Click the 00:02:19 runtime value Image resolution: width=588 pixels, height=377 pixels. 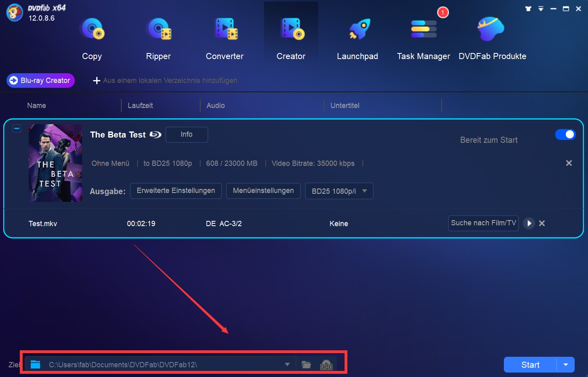[141, 224]
